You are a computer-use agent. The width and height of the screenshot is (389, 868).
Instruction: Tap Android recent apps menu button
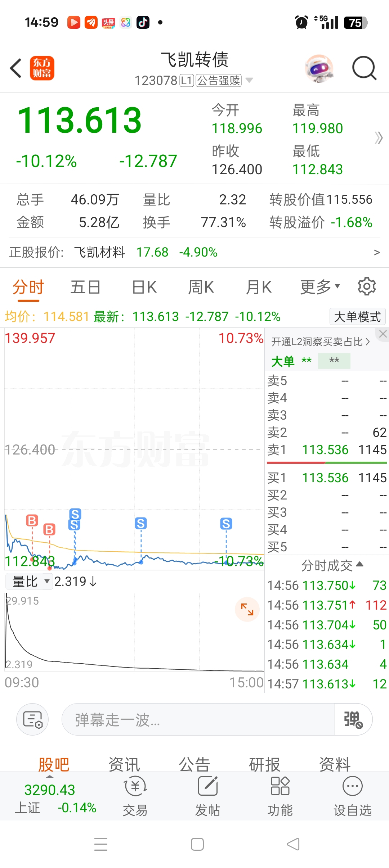pyautogui.click(x=101, y=844)
